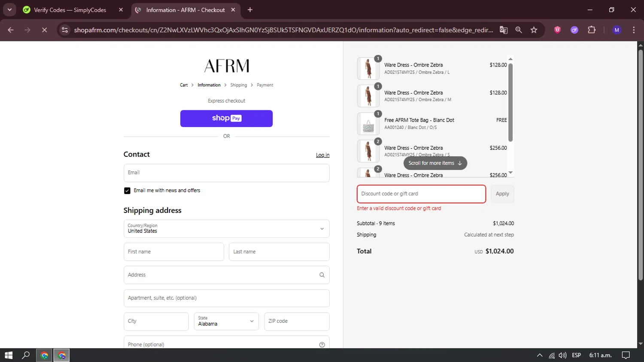
Task: Focus the ZIP code field
Action: coord(297,322)
